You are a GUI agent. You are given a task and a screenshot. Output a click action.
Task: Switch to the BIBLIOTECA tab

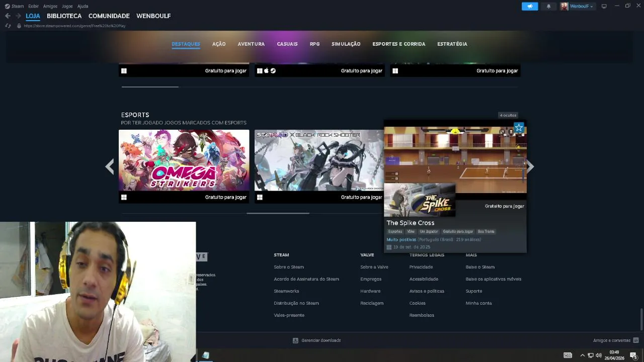(64, 16)
